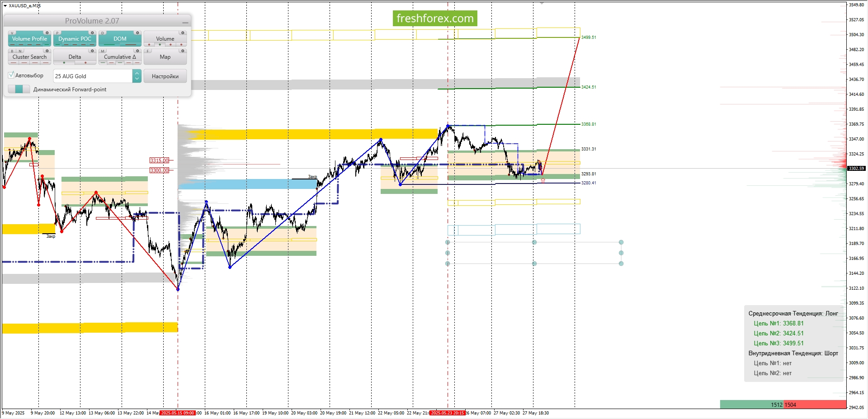This screenshot has height=419, width=868.
Task: Click contract selector down arrow
Action: [x=137, y=79]
